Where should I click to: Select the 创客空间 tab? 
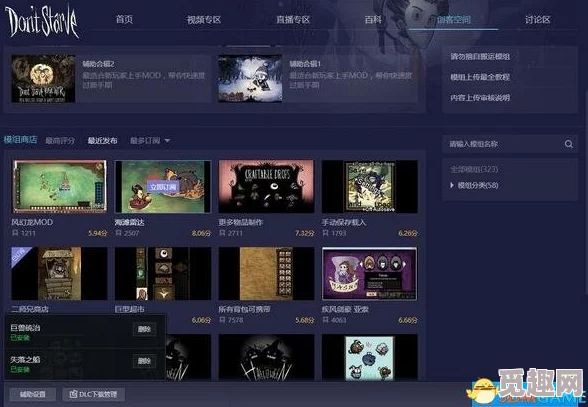coord(453,20)
